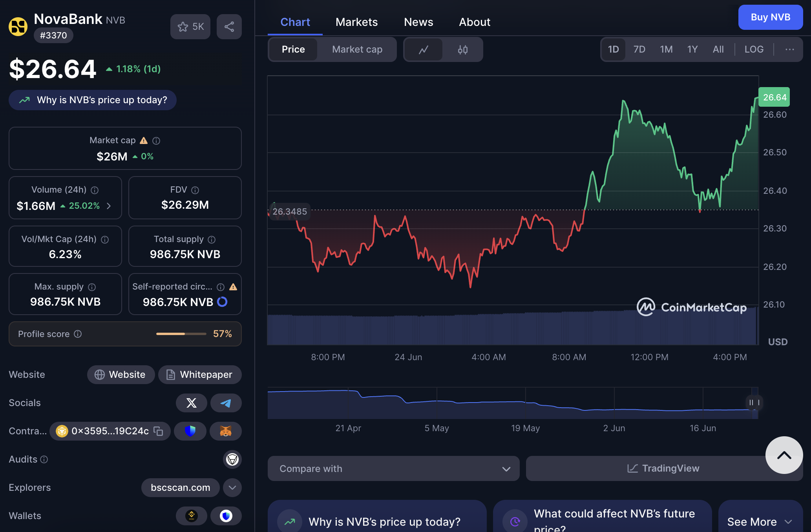
Task: Open Market cap info icon
Action: pyautogui.click(x=156, y=140)
